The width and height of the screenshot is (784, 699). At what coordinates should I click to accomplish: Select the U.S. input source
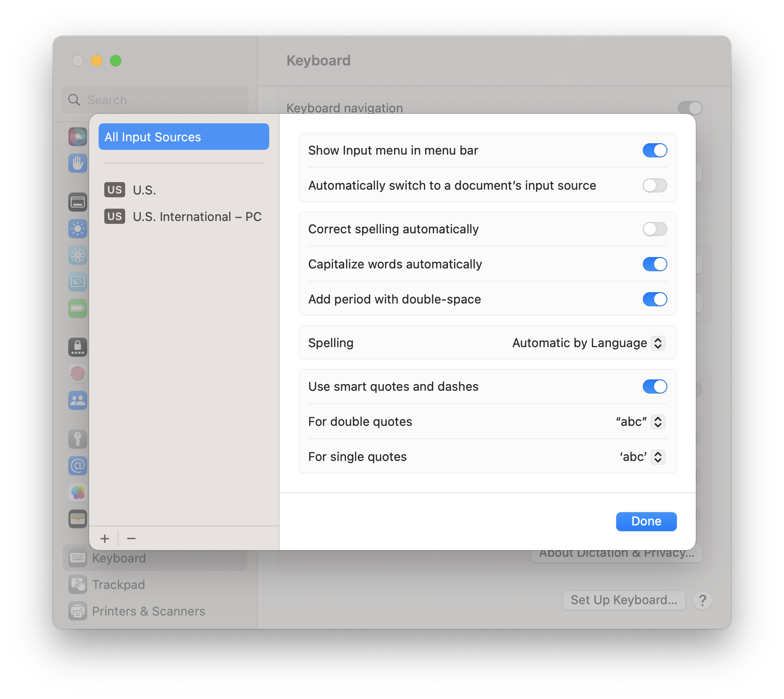[x=144, y=190]
